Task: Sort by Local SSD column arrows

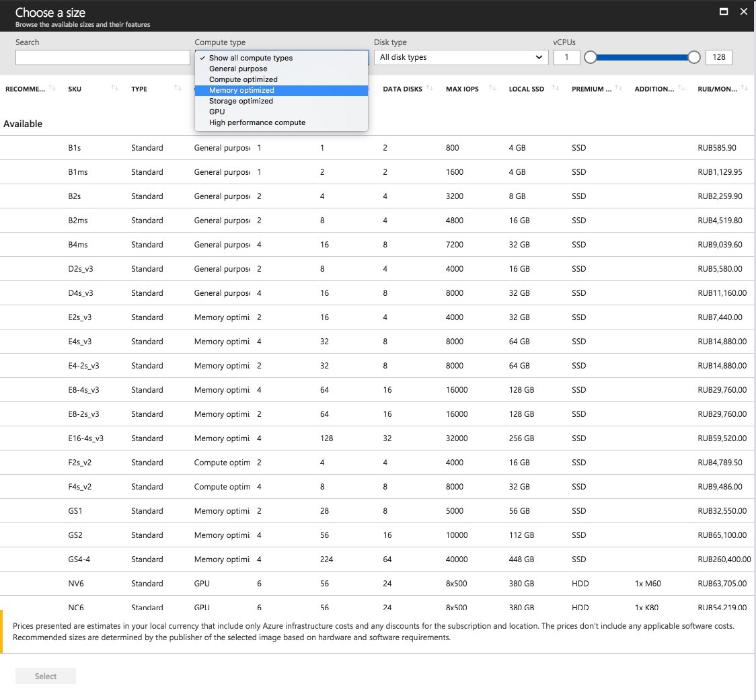Action: pyautogui.click(x=556, y=87)
